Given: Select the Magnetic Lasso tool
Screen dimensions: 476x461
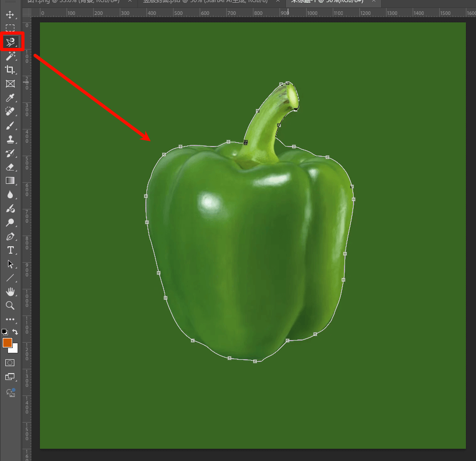Looking at the screenshot, I should pos(10,42).
